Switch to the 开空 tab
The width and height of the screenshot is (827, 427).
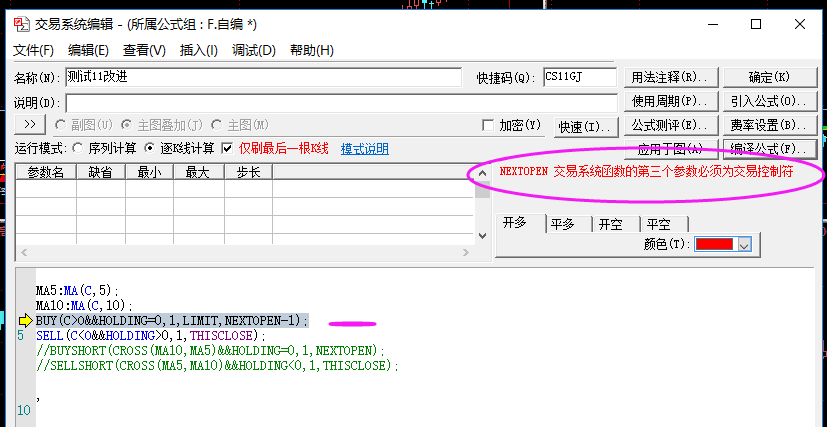(611, 224)
